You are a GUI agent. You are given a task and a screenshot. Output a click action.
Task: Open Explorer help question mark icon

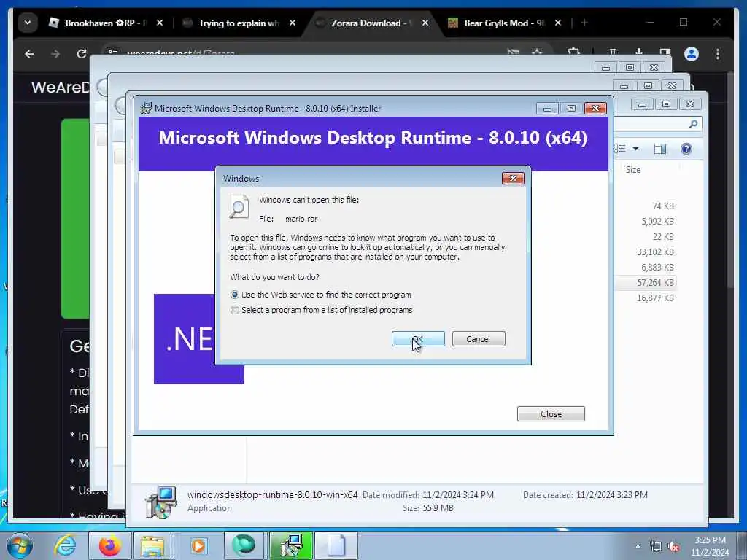(686, 149)
